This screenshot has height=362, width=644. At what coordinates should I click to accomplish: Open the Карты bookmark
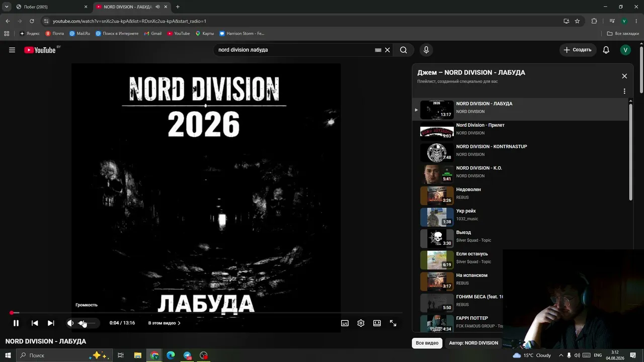(205, 34)
